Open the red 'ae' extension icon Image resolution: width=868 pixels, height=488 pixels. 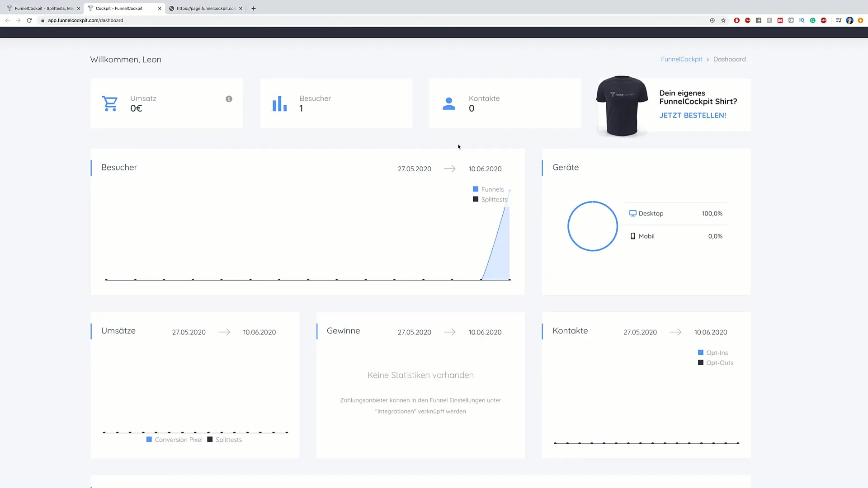[780, 20]
